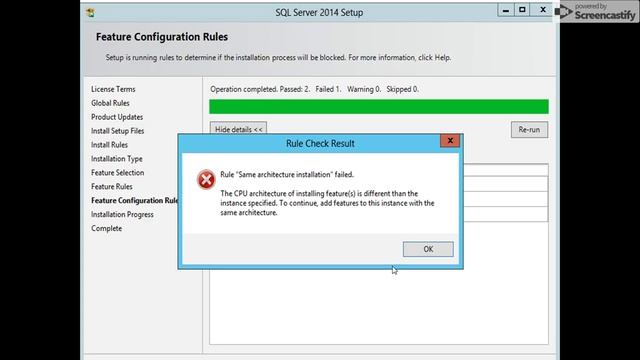Click the Operation completed status text

click(x=314, y=89)
